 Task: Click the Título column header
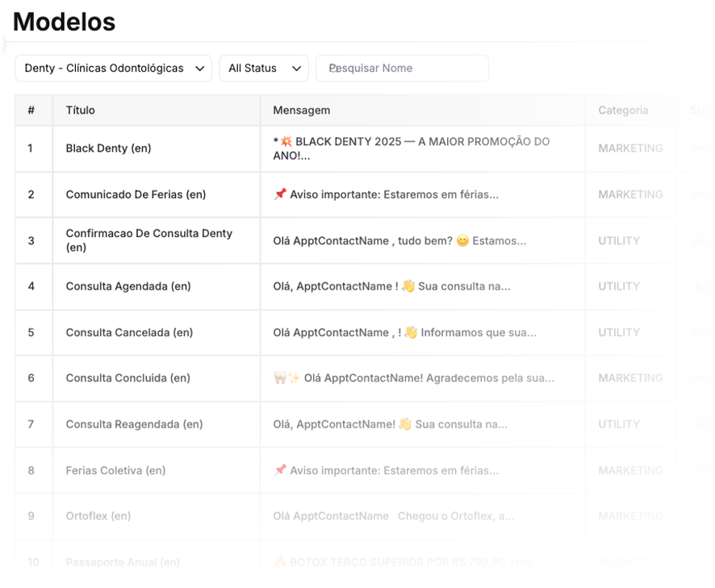81,111
